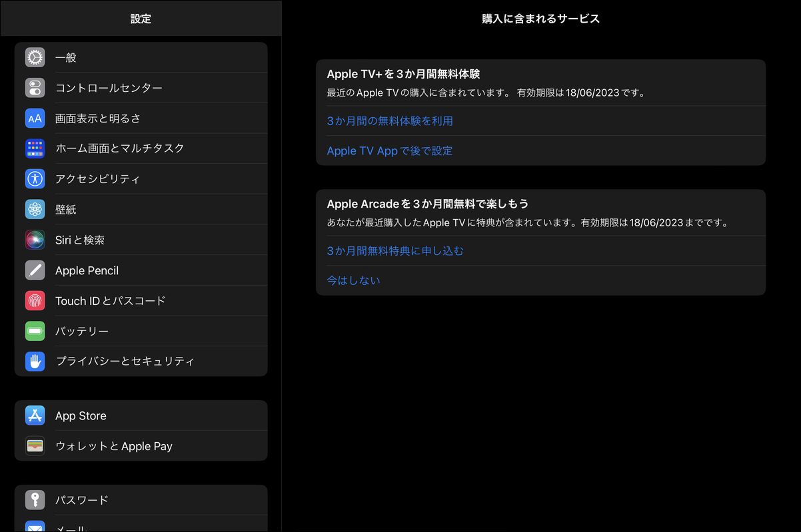801x532 pixels.
Task: Open 壁紙 label
Action: pos(66,210)
